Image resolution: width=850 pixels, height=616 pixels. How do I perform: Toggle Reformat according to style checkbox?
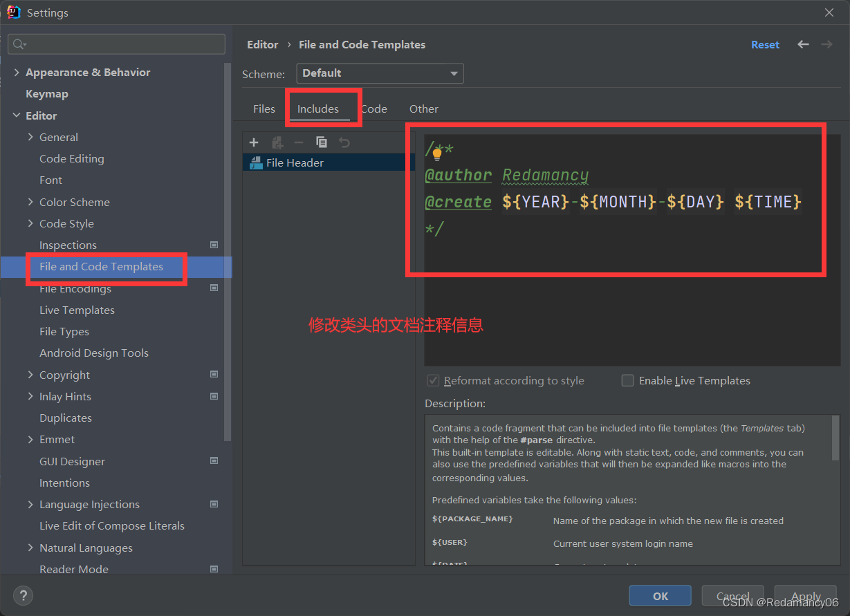[x=434, y=380]
